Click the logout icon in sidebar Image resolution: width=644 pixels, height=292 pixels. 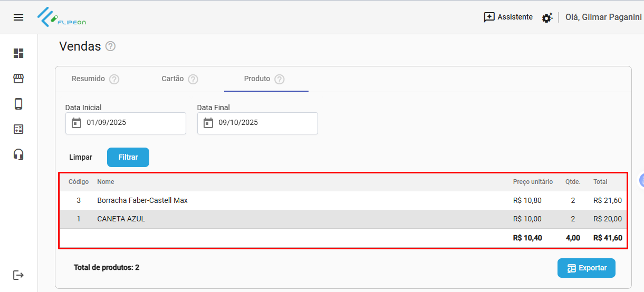pyautogui.click(x=18, y=275)
